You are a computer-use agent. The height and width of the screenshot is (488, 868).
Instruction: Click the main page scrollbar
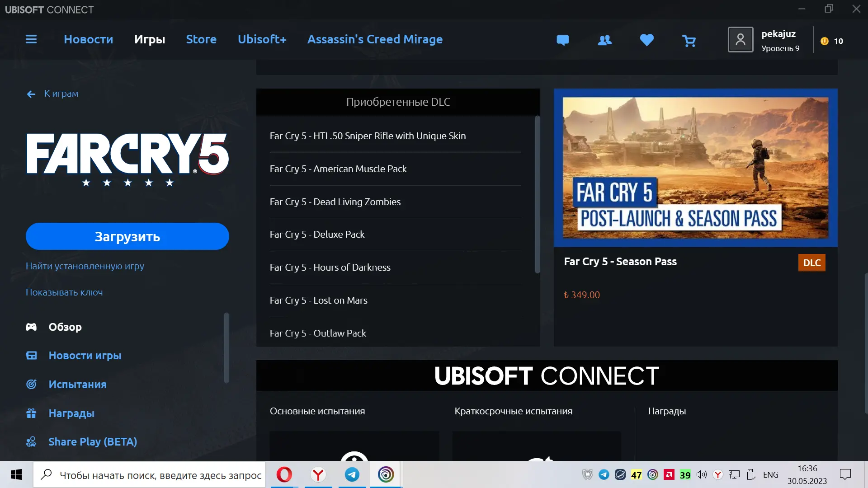(866, 343)
